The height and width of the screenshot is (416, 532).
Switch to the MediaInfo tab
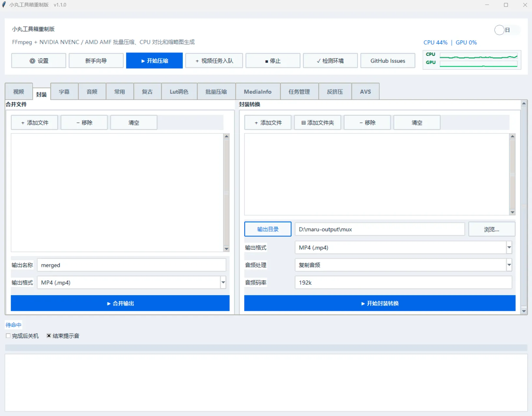point(258,91)
